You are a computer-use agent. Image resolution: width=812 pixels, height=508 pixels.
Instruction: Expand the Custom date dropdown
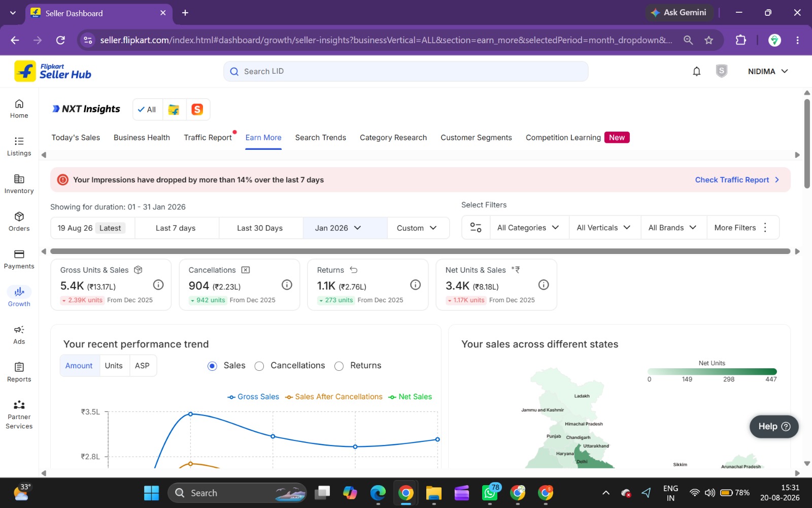418,228
